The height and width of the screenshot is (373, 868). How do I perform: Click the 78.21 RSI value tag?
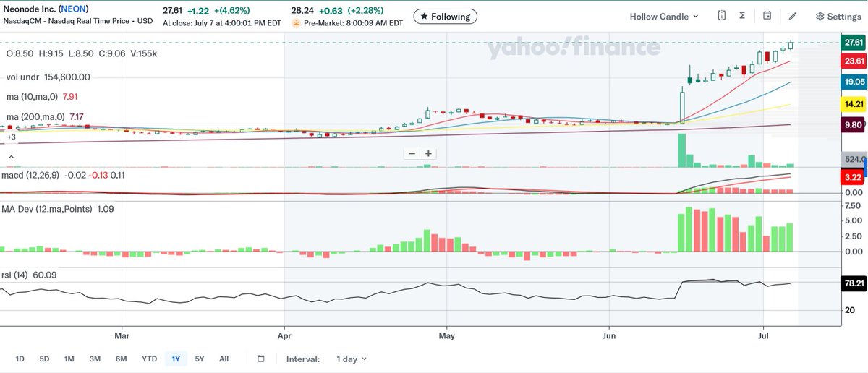[x=855, y=284]
